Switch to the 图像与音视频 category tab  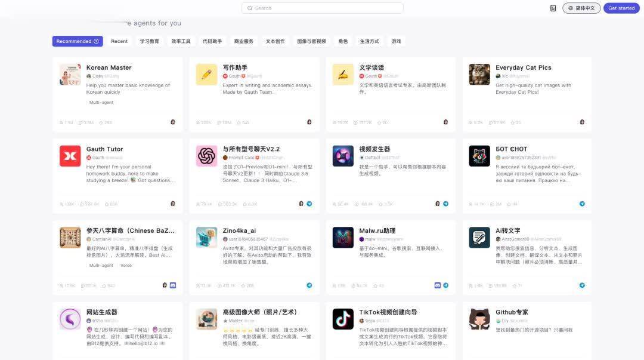(x=311, y=41)
